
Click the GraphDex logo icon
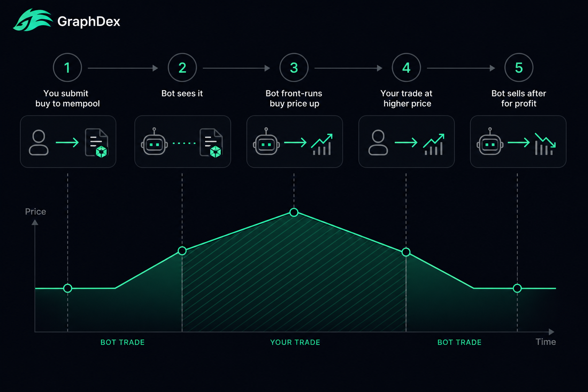point(33,20)
